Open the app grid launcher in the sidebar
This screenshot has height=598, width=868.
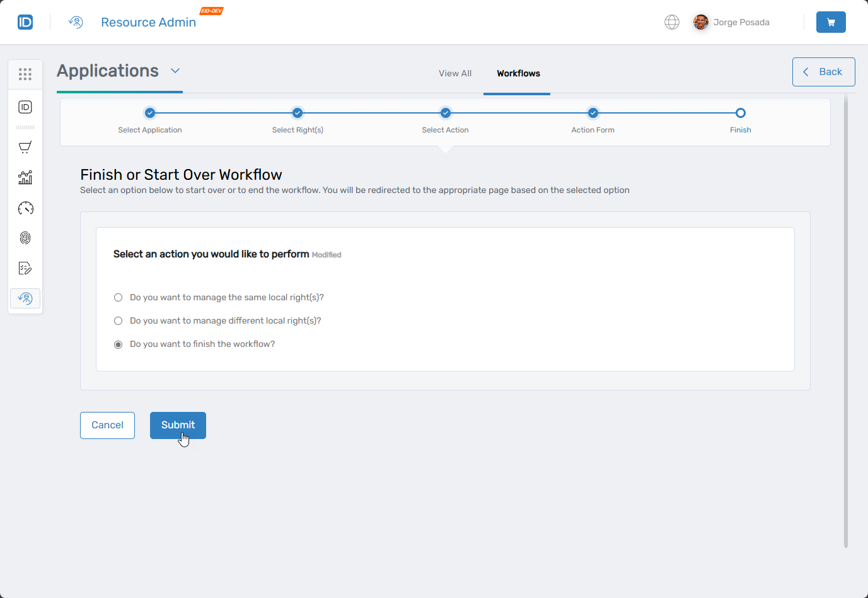click(x=25, y=74)
